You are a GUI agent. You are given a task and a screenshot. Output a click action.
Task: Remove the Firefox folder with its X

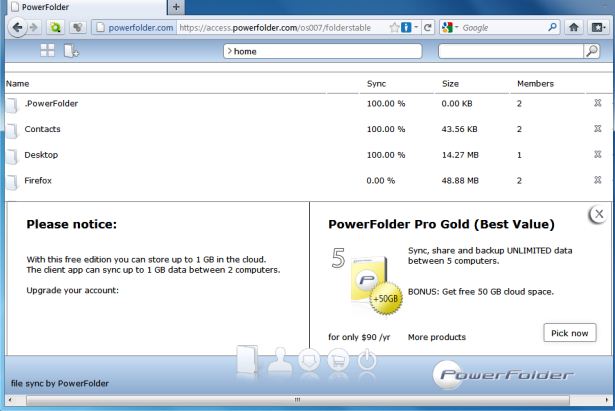click(597, 180)
